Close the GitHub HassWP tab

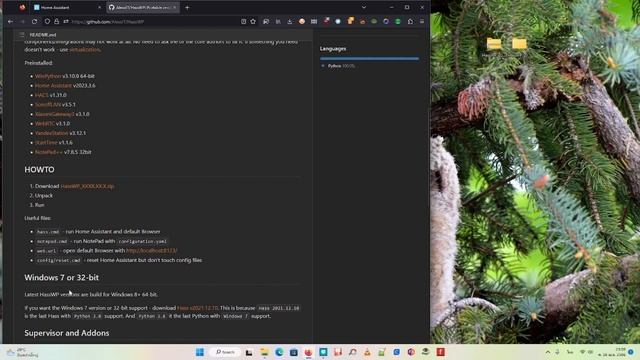[174, 7]
